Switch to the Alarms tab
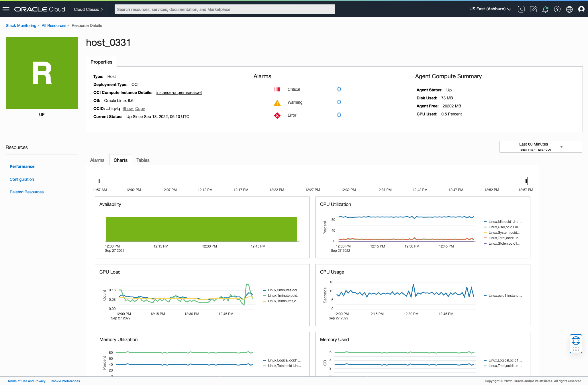Image resolution: width=588 pixels, height=385 pixels. 97,160
